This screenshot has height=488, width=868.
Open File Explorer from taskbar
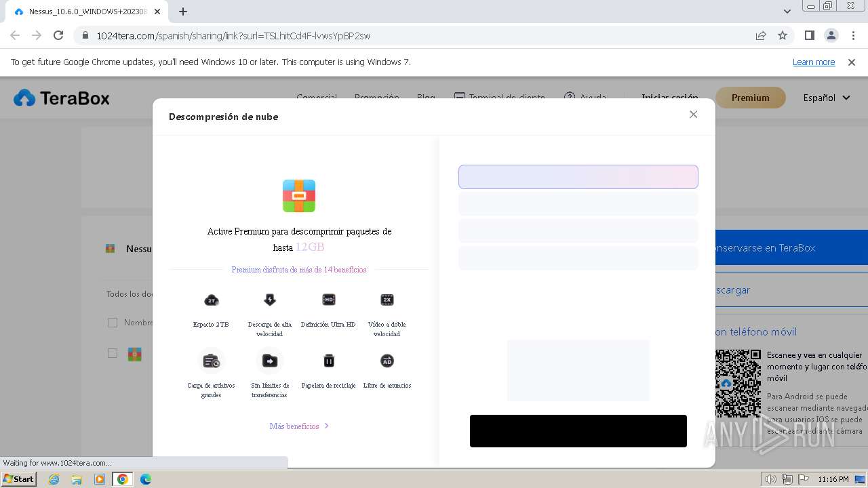77,479
